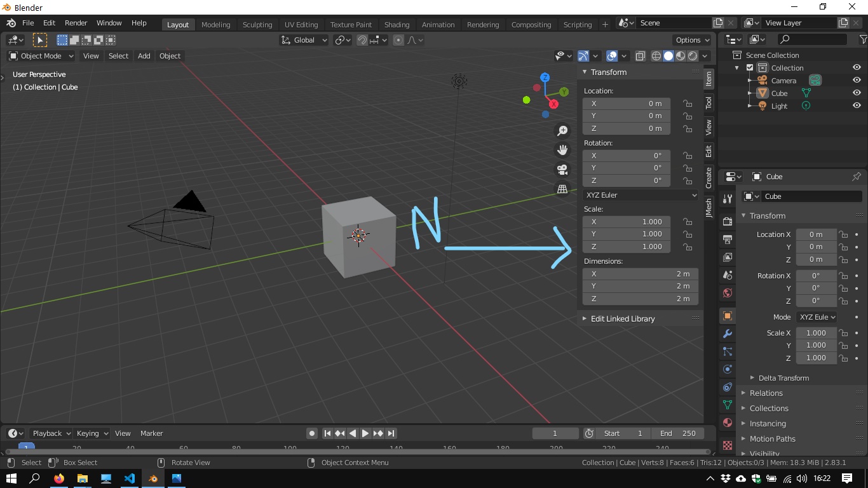Toggle camera view with the camera icon

click(x=562, y=170)
